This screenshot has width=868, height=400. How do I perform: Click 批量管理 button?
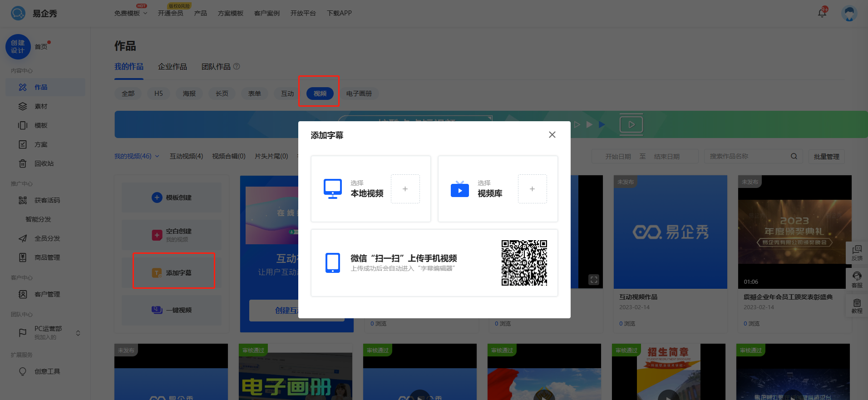click(x=827, y=157)
